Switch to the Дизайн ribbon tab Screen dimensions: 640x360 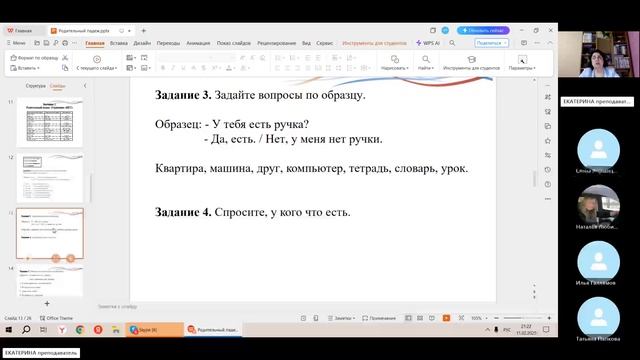coord(142,43)
